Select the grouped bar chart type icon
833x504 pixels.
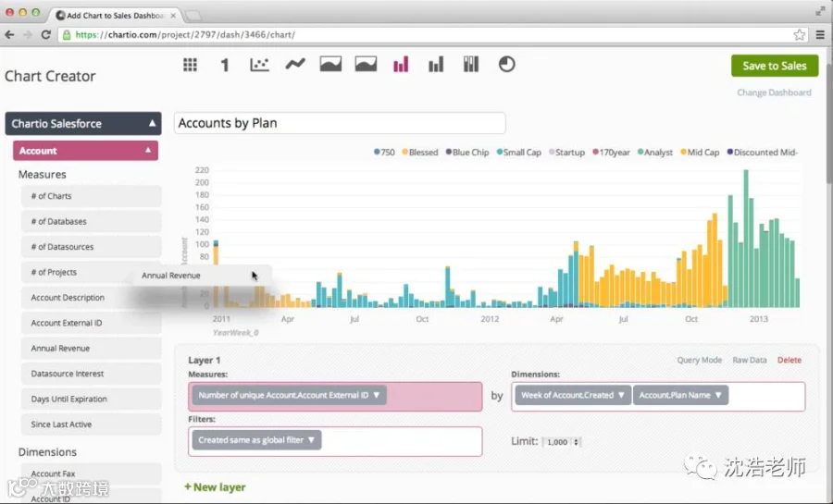(436, 65)
